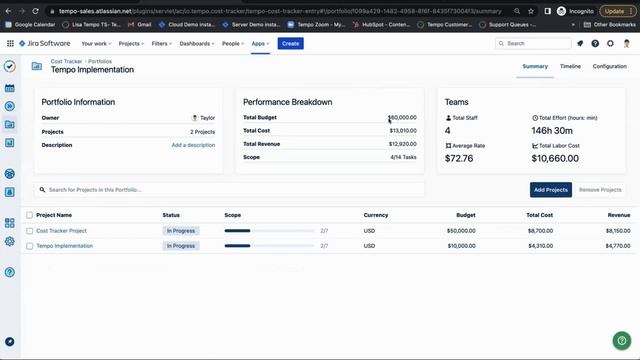640x360 pixels.
Task: Click the Total Cost column header
Action: (540, 215)
